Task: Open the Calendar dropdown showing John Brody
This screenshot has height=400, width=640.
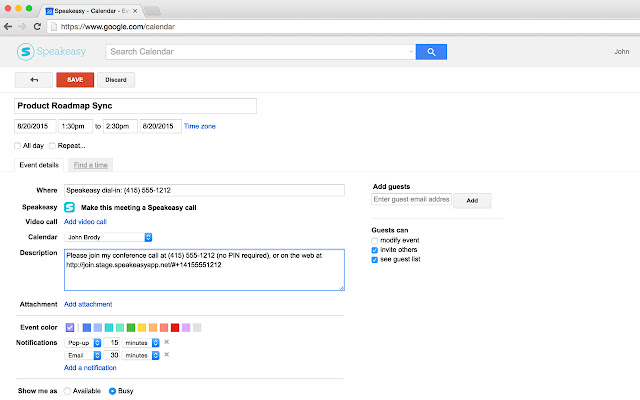Action: coord(108,237)
